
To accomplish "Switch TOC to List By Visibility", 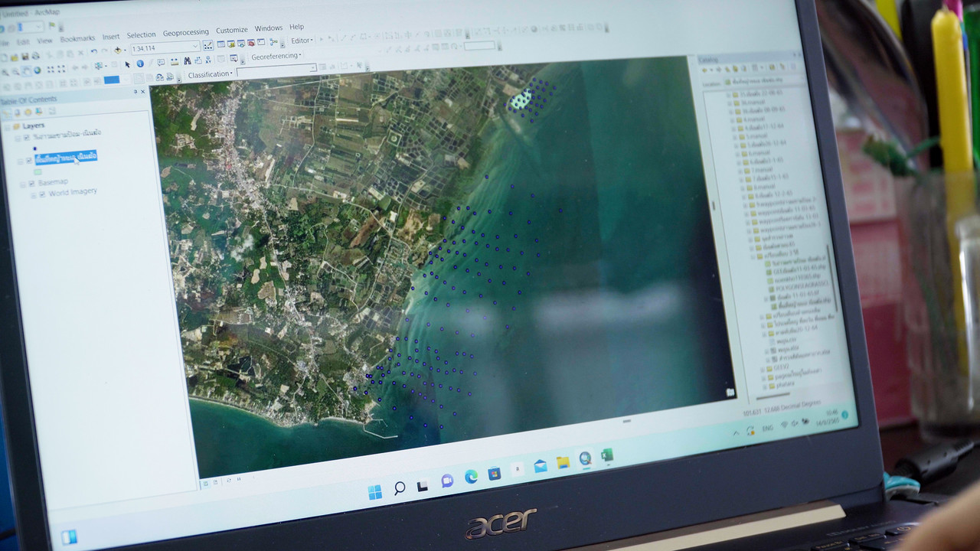I will (28, 112).
